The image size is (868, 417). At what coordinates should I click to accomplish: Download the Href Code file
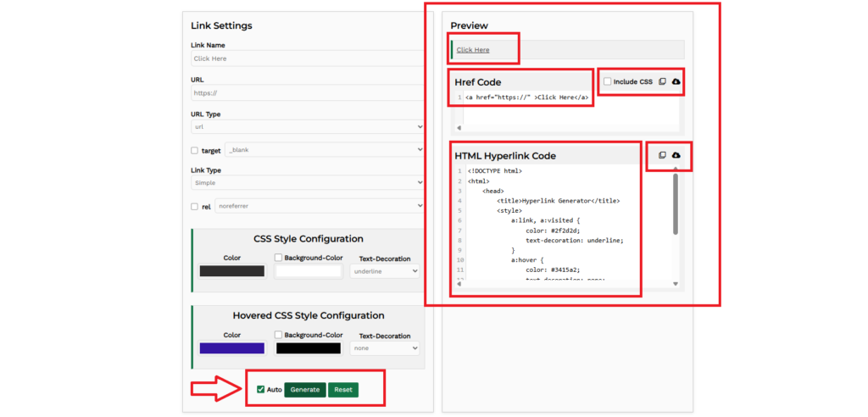(x=676, y=82)
